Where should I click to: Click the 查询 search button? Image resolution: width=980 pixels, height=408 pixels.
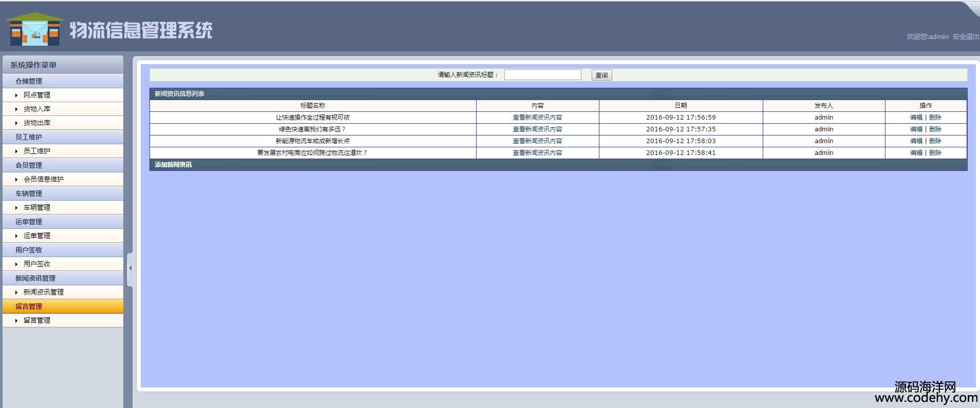pos(601,75)
